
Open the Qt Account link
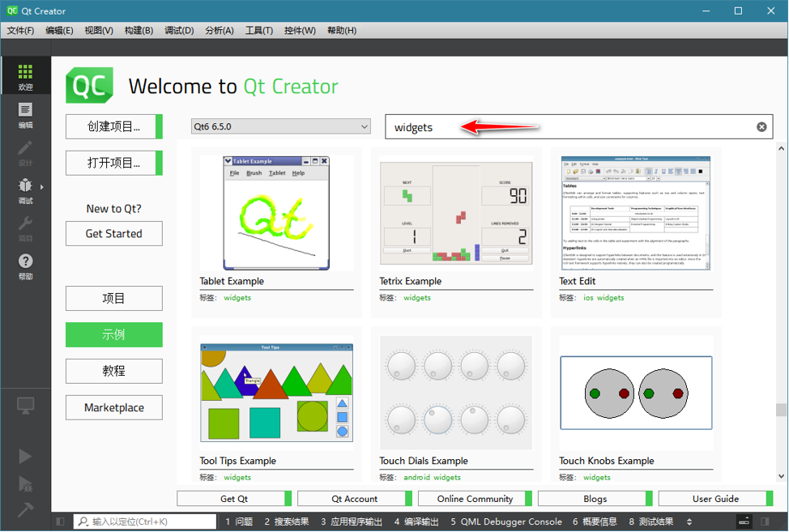coord(355,499)
